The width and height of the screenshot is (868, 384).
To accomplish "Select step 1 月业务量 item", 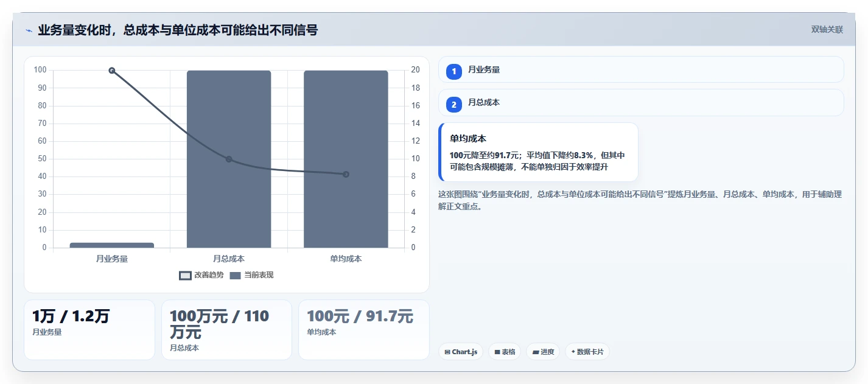I will point(641,69).
